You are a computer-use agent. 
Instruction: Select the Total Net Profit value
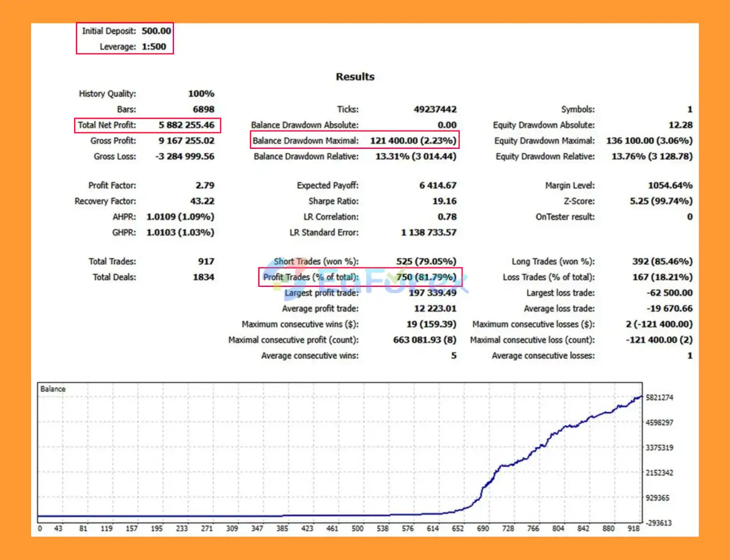[186, 125]
